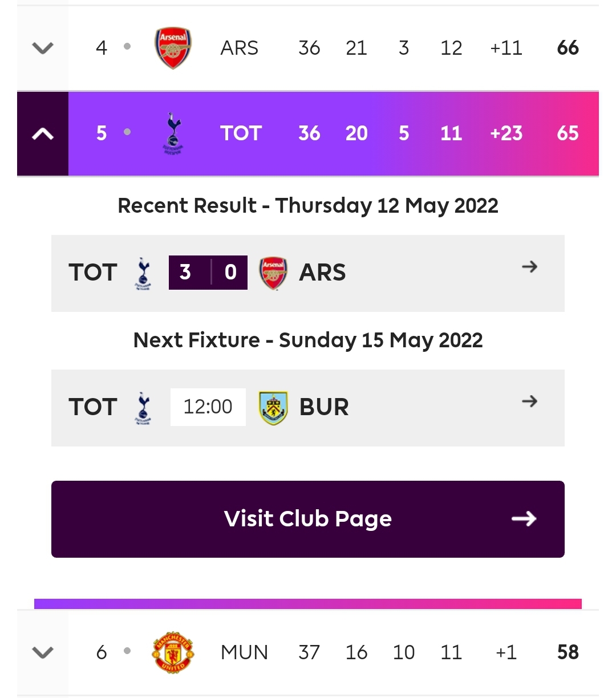This screenshot has height=698, width=616.
Task: Click BUR team name in next fixture
Action: [x=324, y=407]
